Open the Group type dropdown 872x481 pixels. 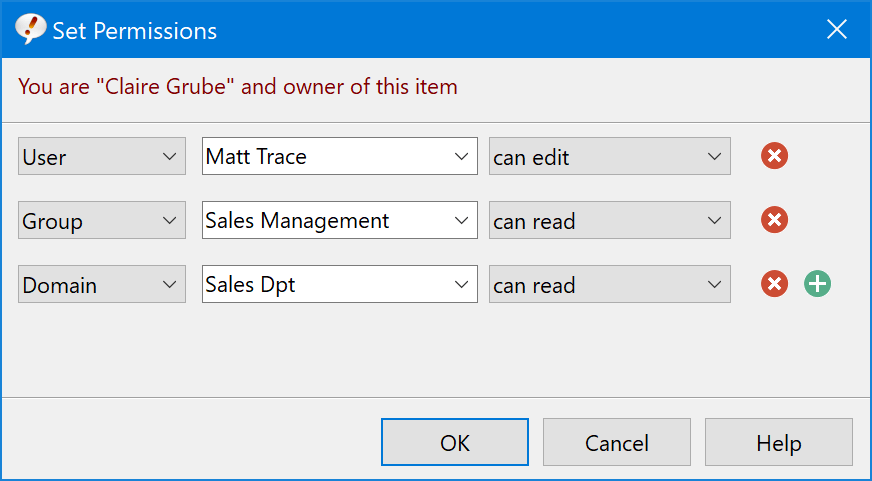point(102,220)
